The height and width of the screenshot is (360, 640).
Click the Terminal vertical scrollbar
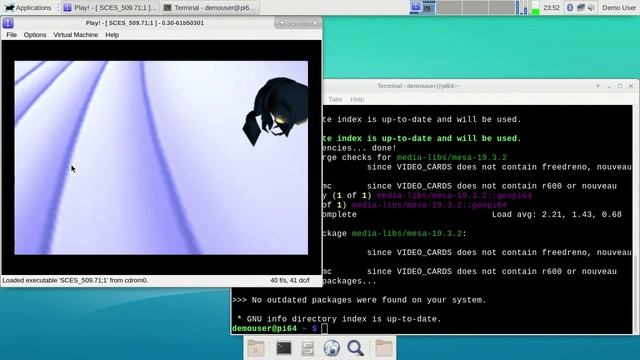point(636,219)
